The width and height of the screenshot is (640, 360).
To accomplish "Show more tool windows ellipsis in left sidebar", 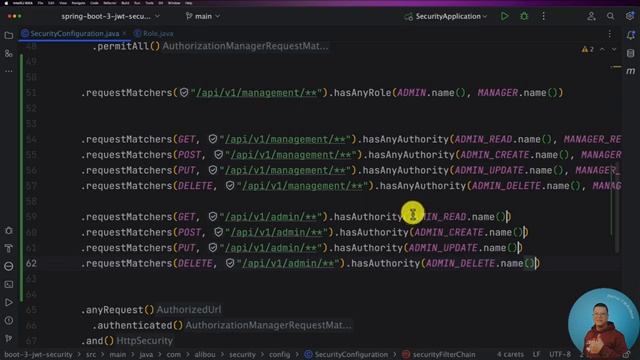I will tap(9, 71).
